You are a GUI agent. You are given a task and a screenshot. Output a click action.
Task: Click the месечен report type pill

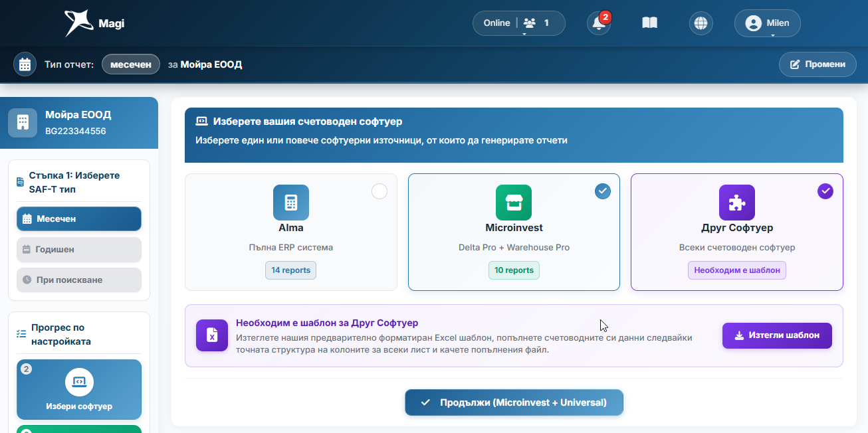tap(131, 64)
